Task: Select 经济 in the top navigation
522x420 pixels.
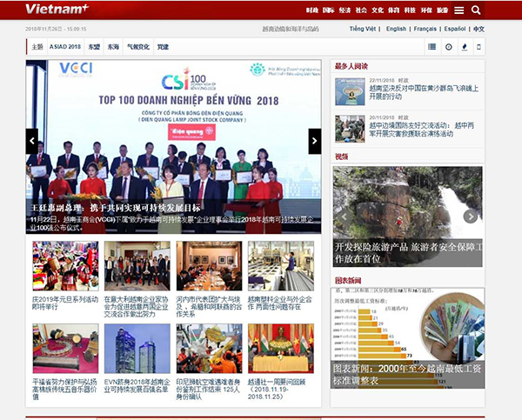Action: click(345, 10)
